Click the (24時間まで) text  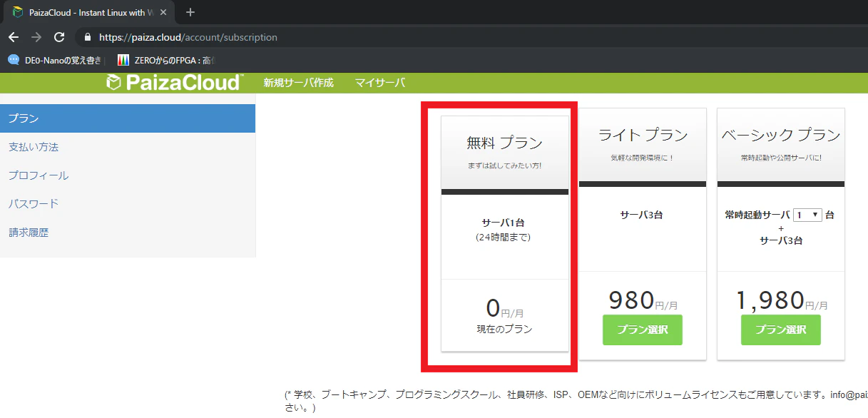click(505, 237)
